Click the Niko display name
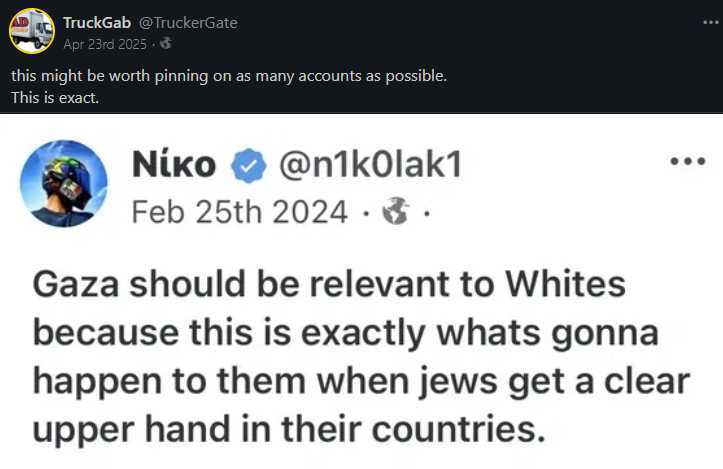 point(174,165)
